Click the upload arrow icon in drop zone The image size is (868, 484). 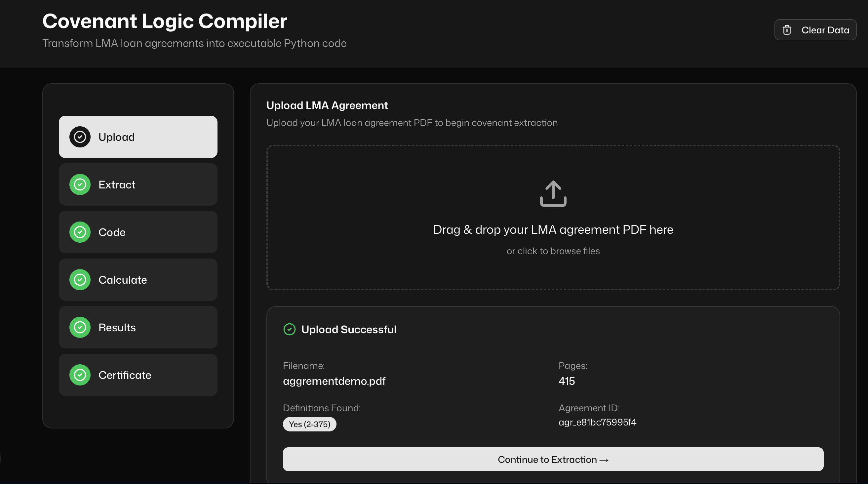tap(553, 193)
